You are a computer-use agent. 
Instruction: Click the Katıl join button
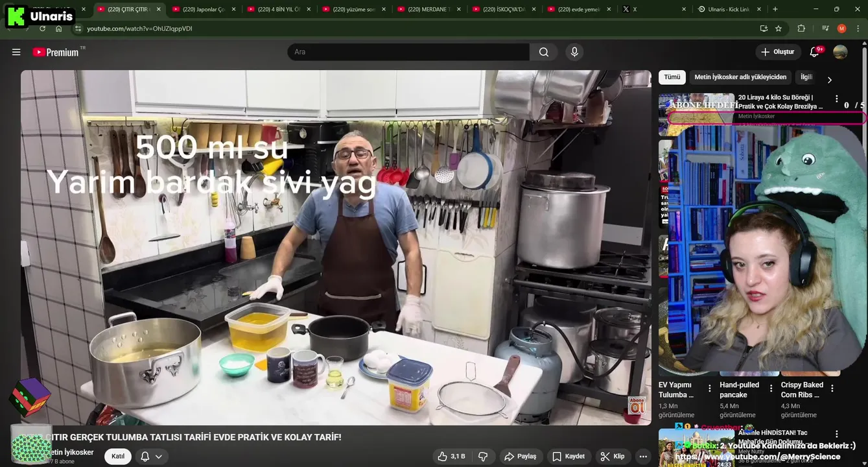pos(118,457)
